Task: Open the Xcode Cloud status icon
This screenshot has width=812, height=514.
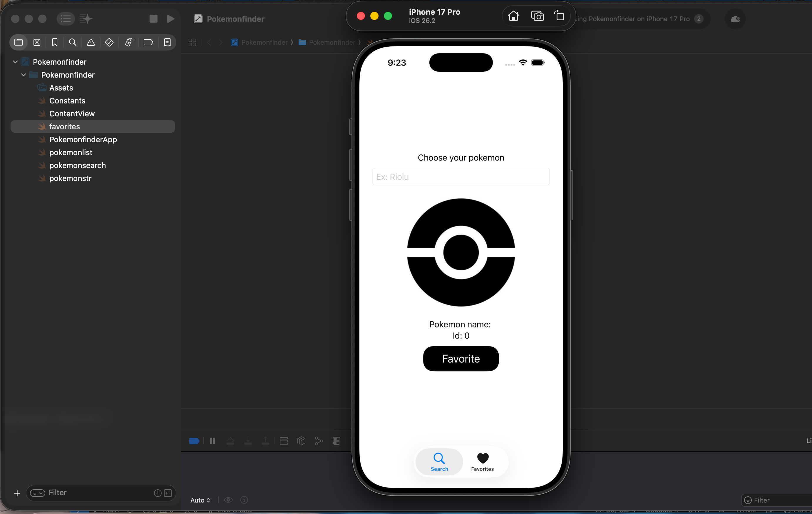Action: (x=735, y=19)
